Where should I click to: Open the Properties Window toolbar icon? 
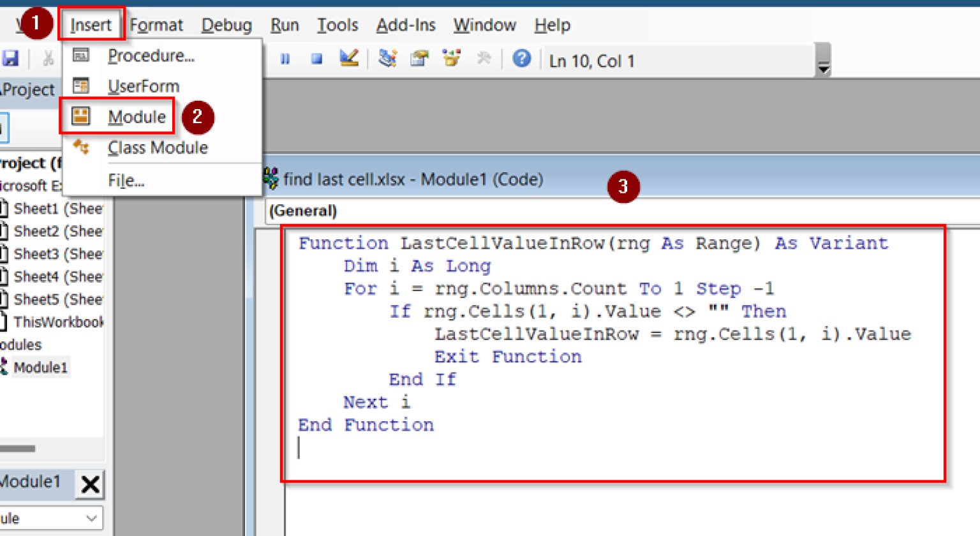tap(419, 59)
